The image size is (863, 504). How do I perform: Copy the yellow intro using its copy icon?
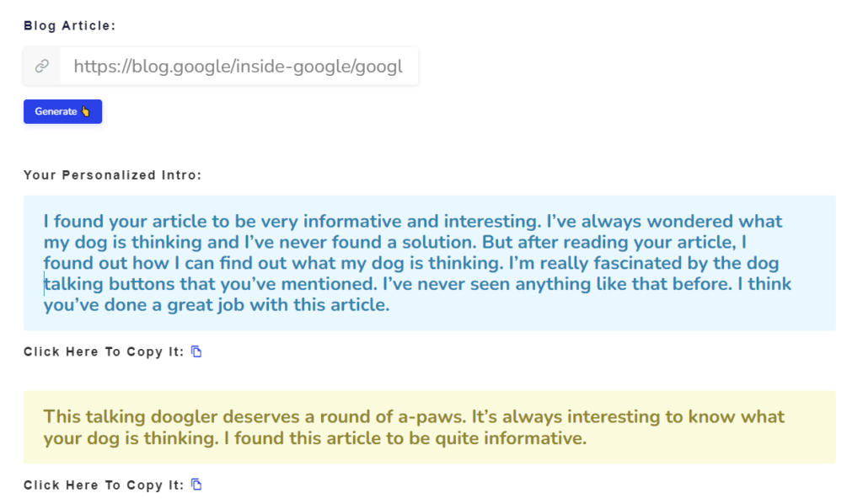pos(196,485)
